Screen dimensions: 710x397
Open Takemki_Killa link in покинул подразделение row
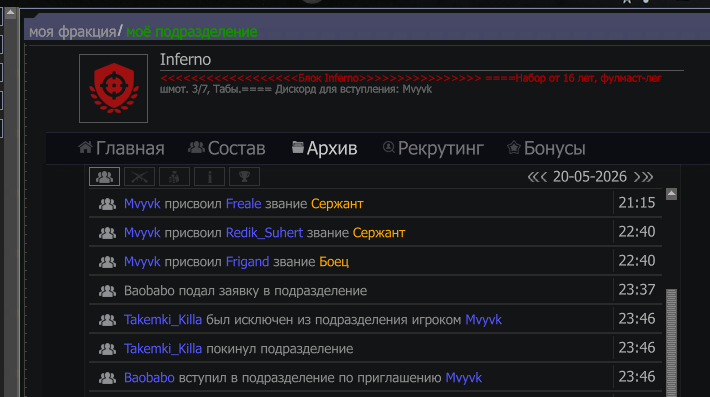point(163,349)
